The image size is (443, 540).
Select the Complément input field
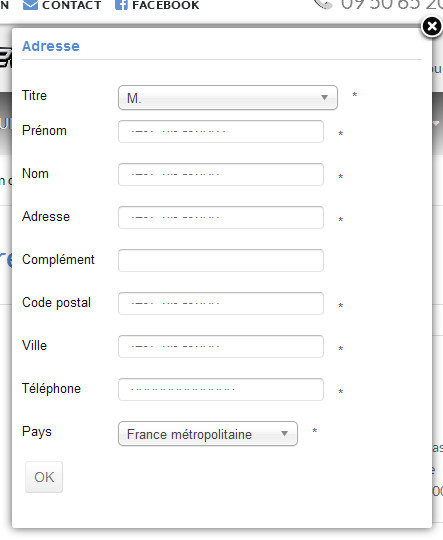point(221,260)
